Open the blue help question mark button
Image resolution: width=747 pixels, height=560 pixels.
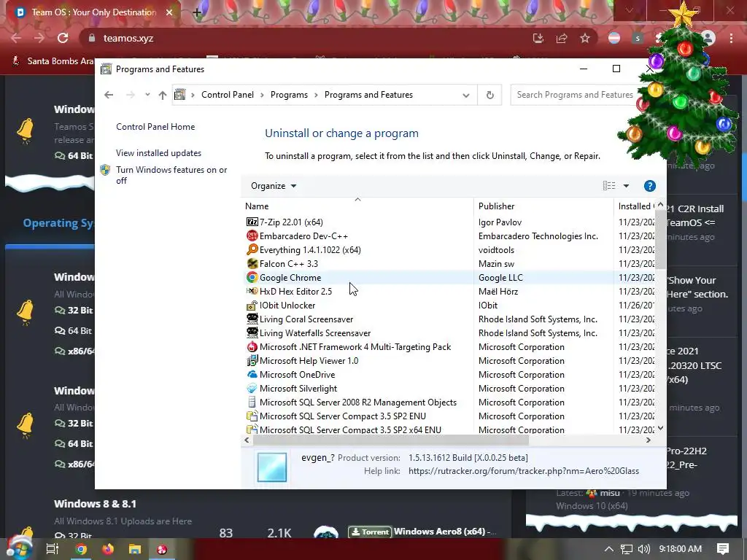(649, 186)
